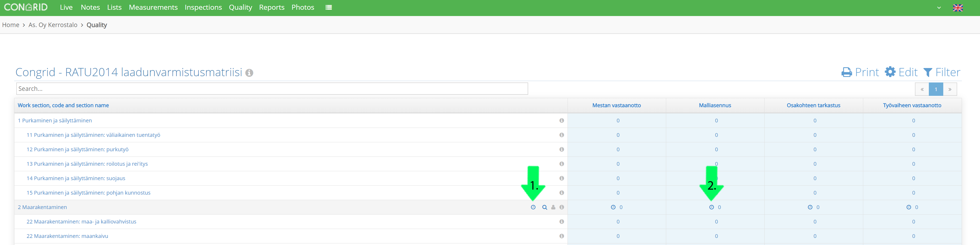
Task: Show info for row 11 väliaikainen tuentatyö
Action: click(x=561, y=135)
